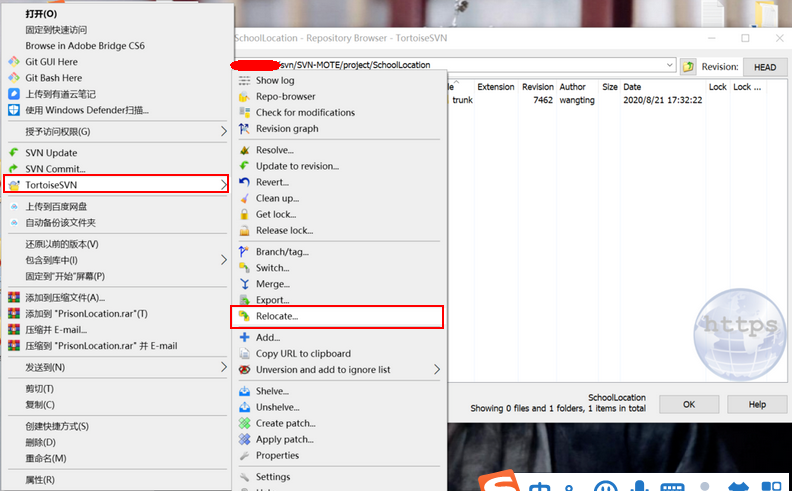
Task: Click date 2020/8/21 17:32:22 cell
Action: click(663, 100)
